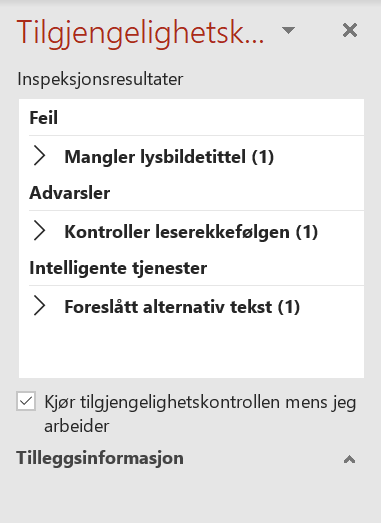Click the 'Kjør tilgjengelighetskontrollen mens jeg' label text

[x=200, y=402]
